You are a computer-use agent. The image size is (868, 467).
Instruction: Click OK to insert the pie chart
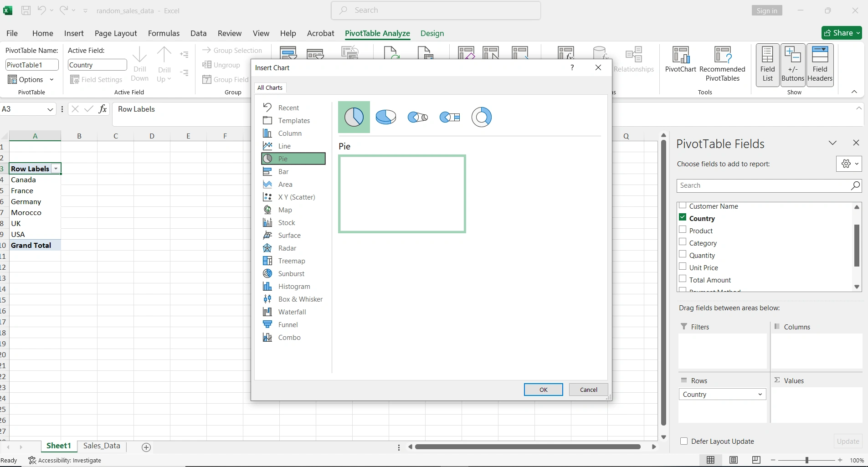[x=543, y=390]
